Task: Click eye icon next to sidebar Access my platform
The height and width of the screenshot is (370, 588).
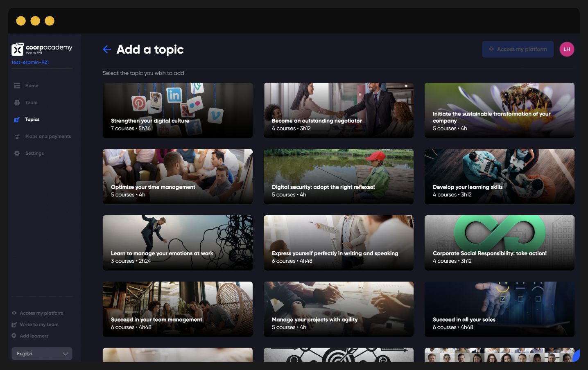Action: pos(14,313)
